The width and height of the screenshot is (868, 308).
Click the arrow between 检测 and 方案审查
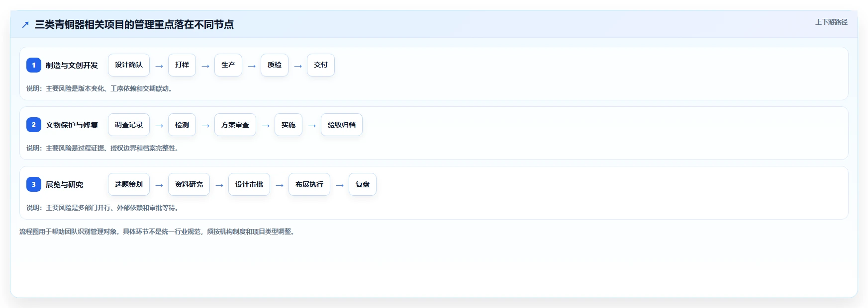pyautogui.click(x=205, y=125)
